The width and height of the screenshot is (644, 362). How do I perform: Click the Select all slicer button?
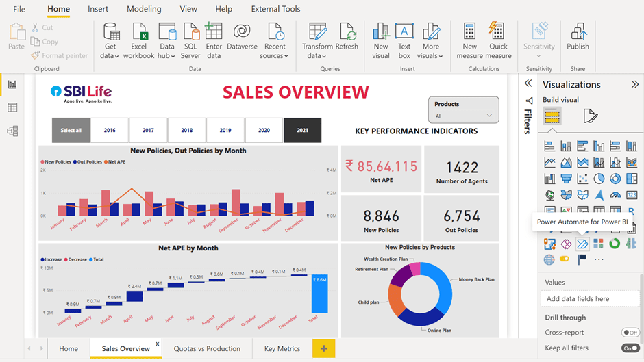(71, 131)
